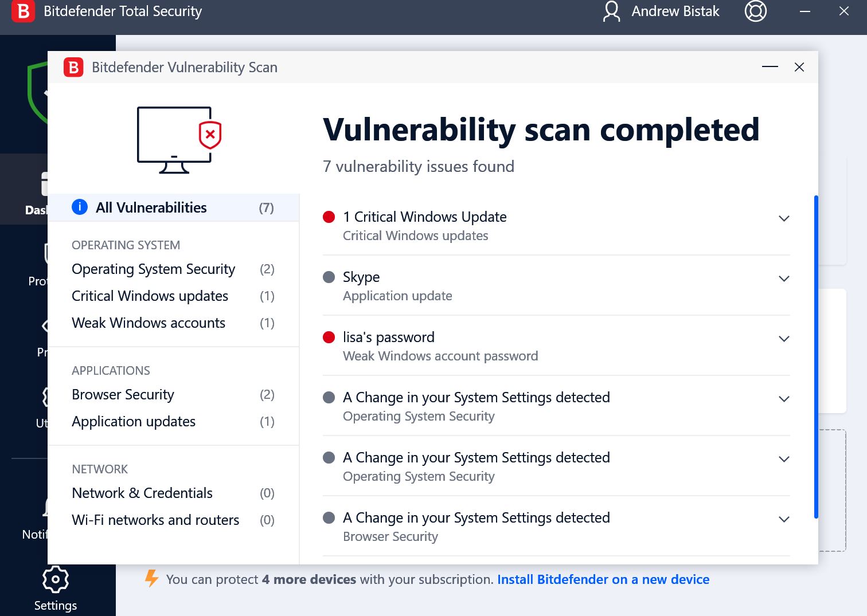Open Settings gear in the sidebar
Image resolution: width=867 pixels, height=616 pixels.
(x=56, y=580)
